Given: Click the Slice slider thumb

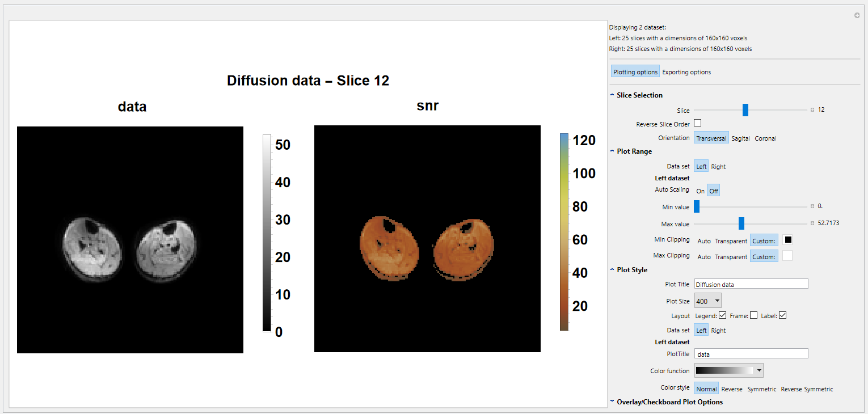Looking at the screenshot, I should tap(745, 110).
